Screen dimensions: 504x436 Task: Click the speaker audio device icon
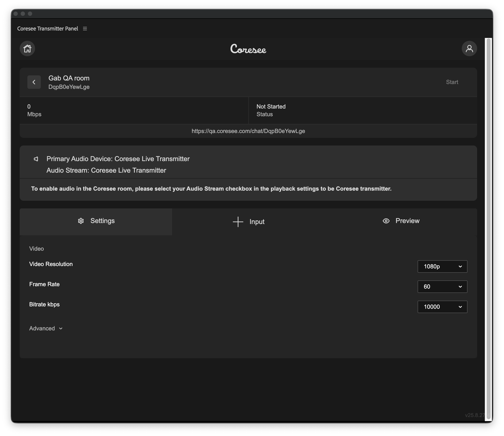tap(36, 159)
